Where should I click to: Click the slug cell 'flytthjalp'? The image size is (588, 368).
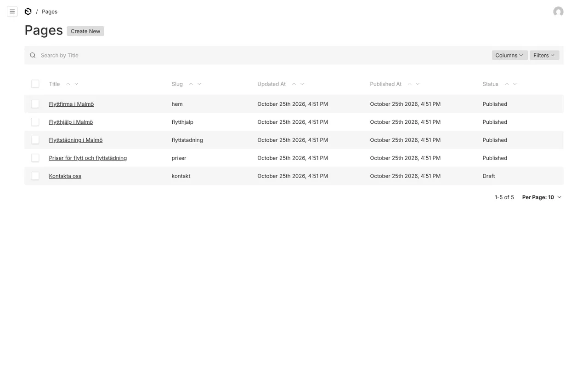tap(182, 122)
